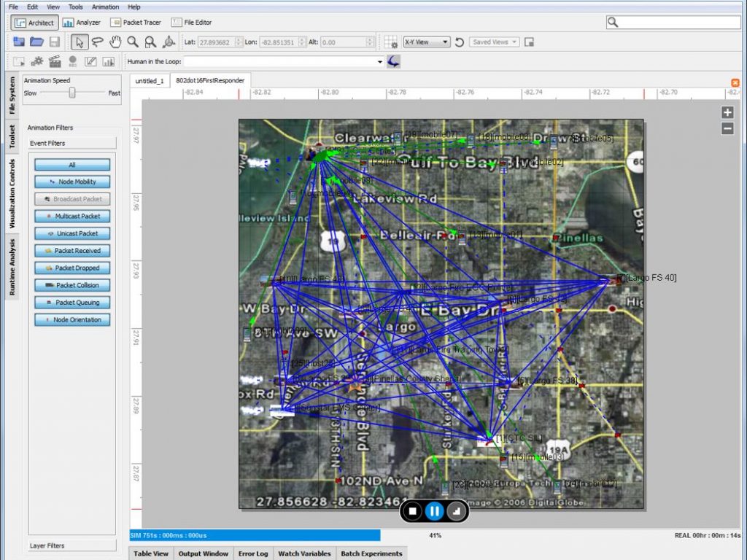Open the X-Y View dropdown
747x560 pixels.
click(x=426, y=42)
